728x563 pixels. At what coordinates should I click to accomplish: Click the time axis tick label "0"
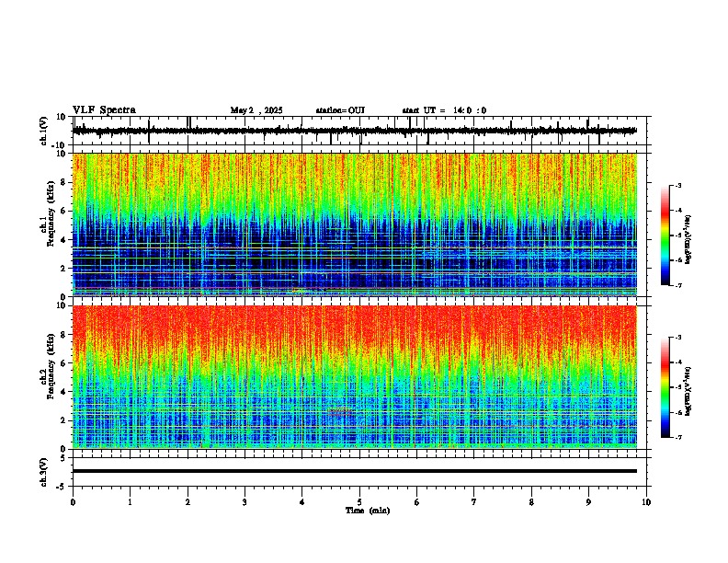73,502
